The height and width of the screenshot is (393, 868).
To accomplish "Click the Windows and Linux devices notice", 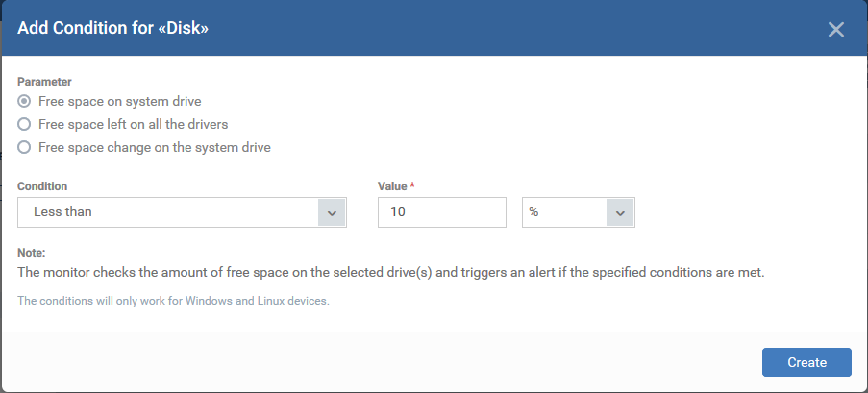I will click(173, 302).
